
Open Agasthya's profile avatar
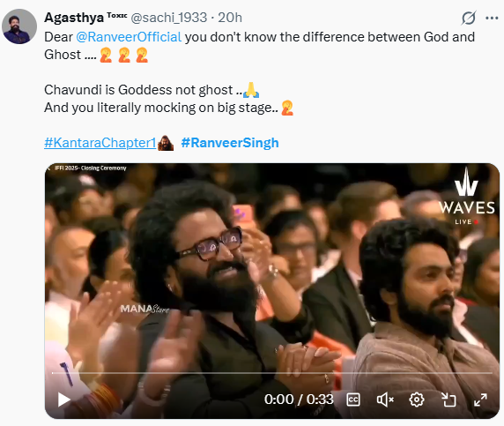pyautogui.click(x=19, y=26)
